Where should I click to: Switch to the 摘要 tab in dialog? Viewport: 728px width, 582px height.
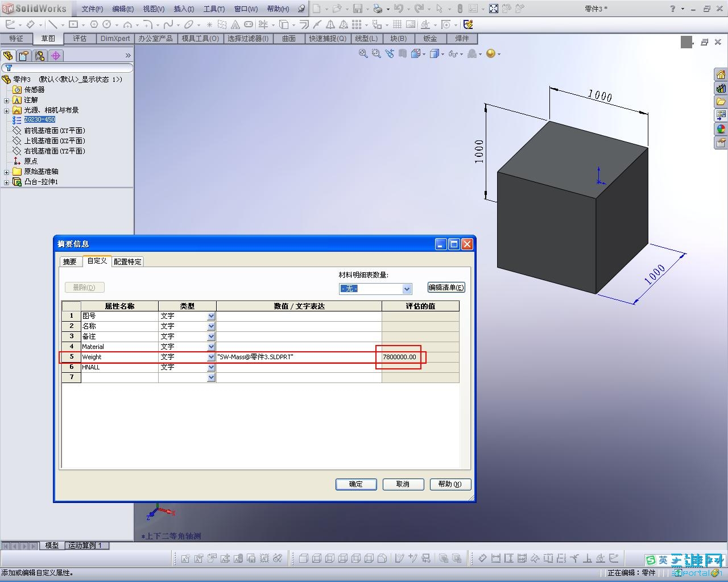[x=70, y=261]
